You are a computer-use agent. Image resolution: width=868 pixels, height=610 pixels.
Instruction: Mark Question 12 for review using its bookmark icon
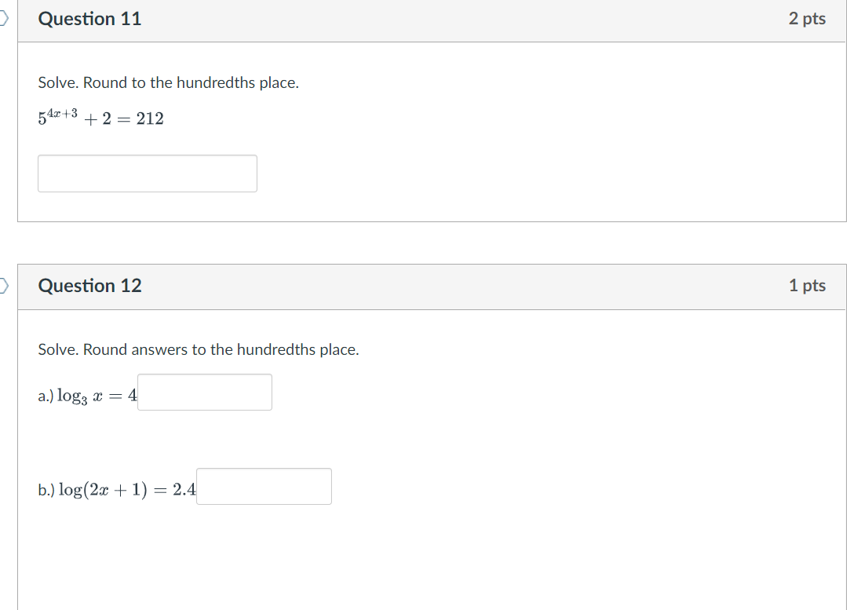pyautogui.click(x=2, y=285)
